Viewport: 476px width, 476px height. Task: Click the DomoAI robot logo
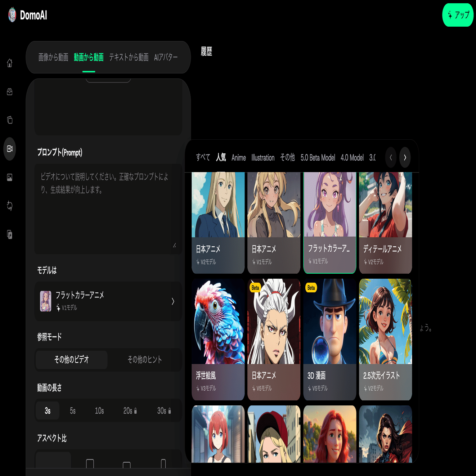point(12,15)
